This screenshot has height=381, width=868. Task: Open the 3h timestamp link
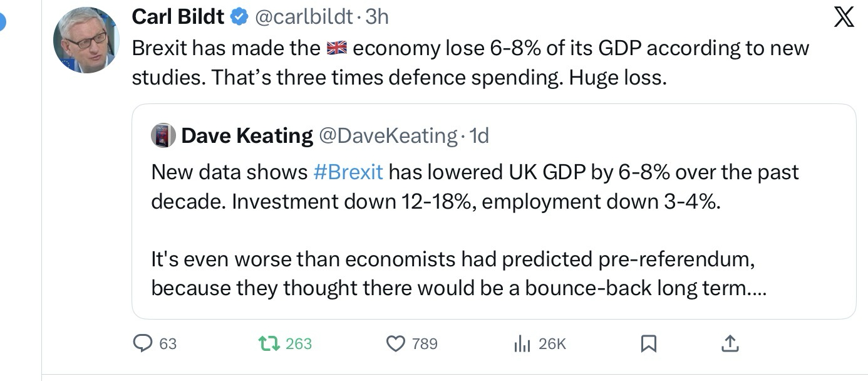click(x=376, y=17)
